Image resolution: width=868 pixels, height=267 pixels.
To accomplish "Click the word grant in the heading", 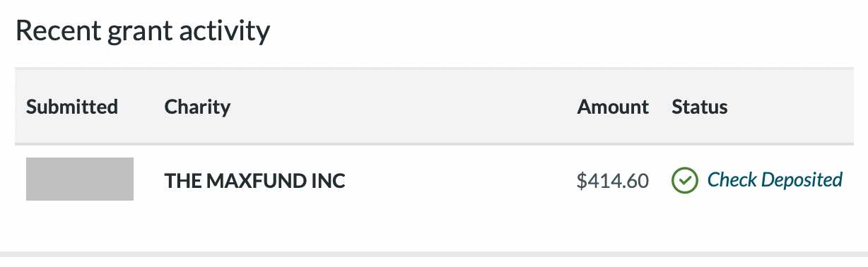I will [134, 33].
